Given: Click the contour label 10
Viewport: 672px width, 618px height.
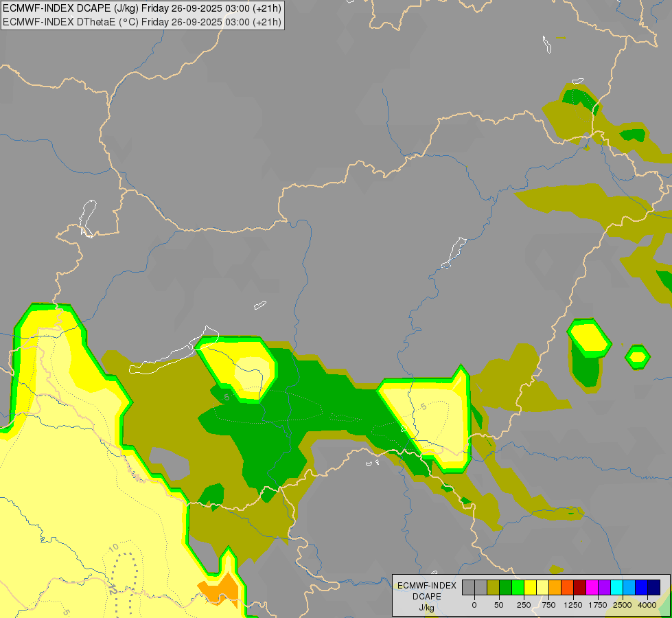Looking at the screenshot, I should [x=113, y=548].
